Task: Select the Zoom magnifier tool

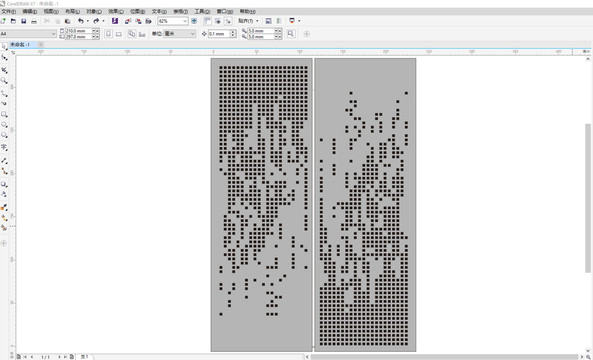Action: click(4, 81)
